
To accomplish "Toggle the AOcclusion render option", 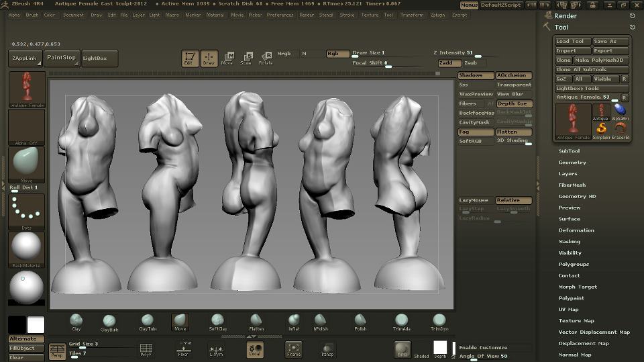I will (514, 75).
